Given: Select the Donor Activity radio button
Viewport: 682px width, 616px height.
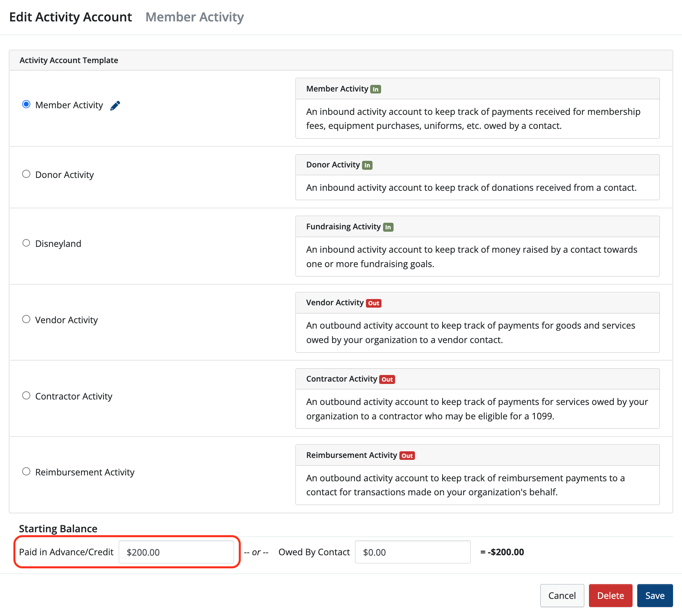Looking at the screenshot, I should pos(26,174).
